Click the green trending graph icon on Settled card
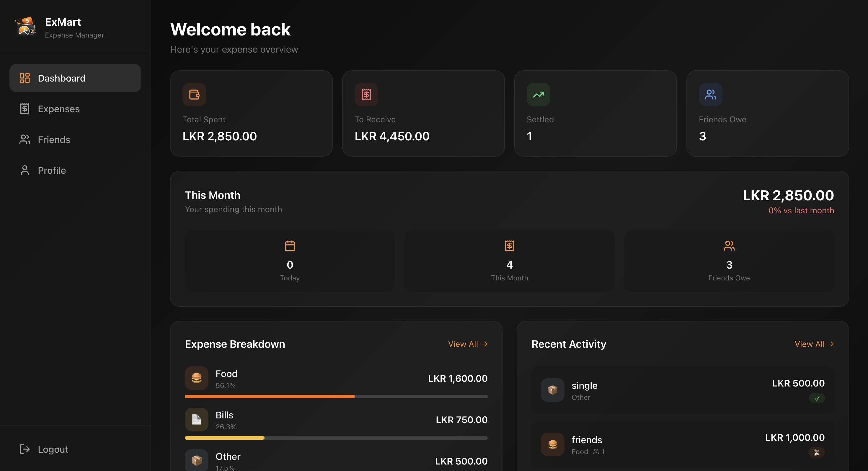The width and height of the screenshot is (868, 471). (538, 95)
